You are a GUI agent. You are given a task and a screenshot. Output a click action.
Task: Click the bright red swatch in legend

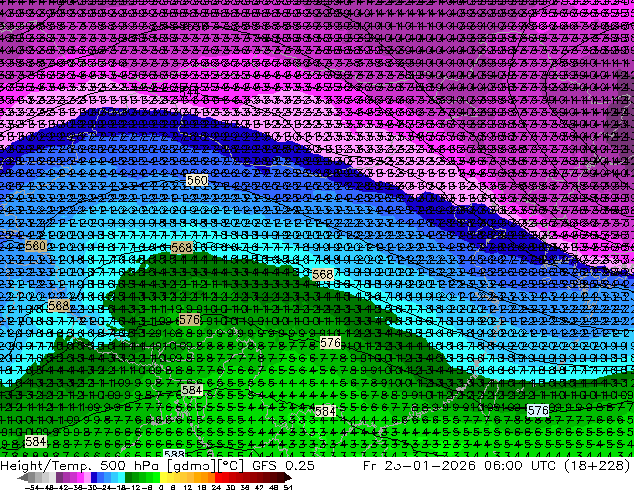click(218, 478)
